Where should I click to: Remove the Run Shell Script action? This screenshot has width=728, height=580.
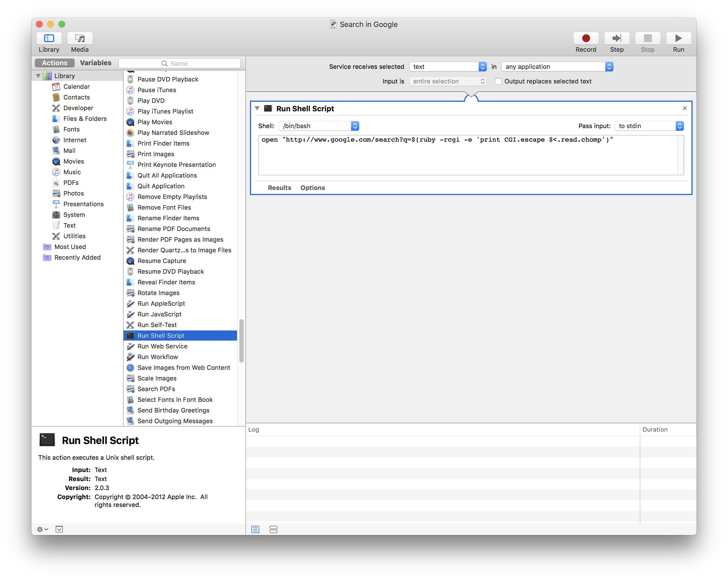[x=684, y=108]
